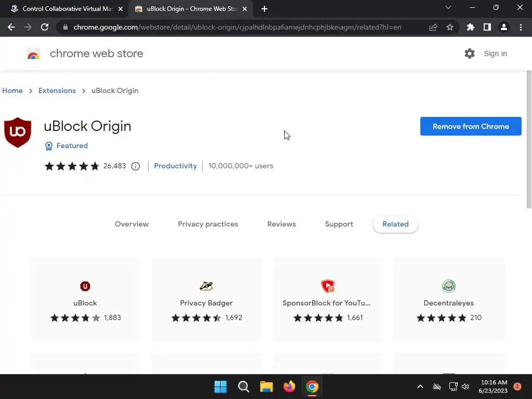Screen dimensions: 532x399
Task: Open Chrome three-dot menu
Action: [521, 27]
